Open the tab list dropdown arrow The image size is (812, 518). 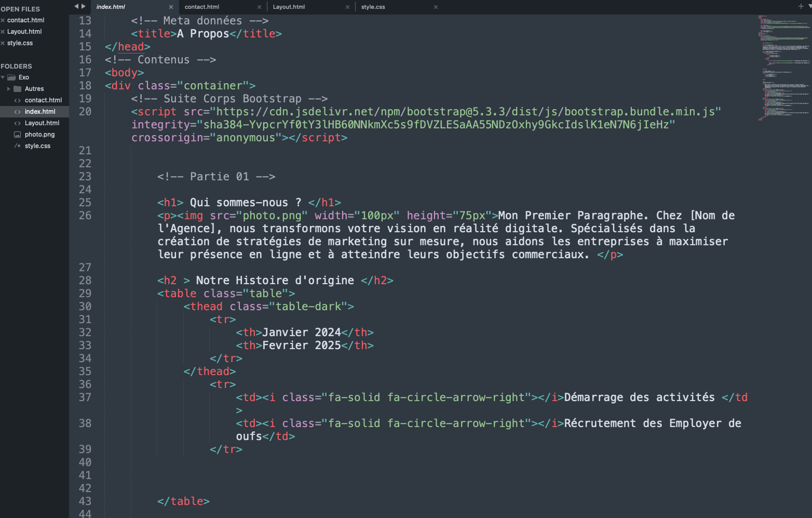[809, 6]
